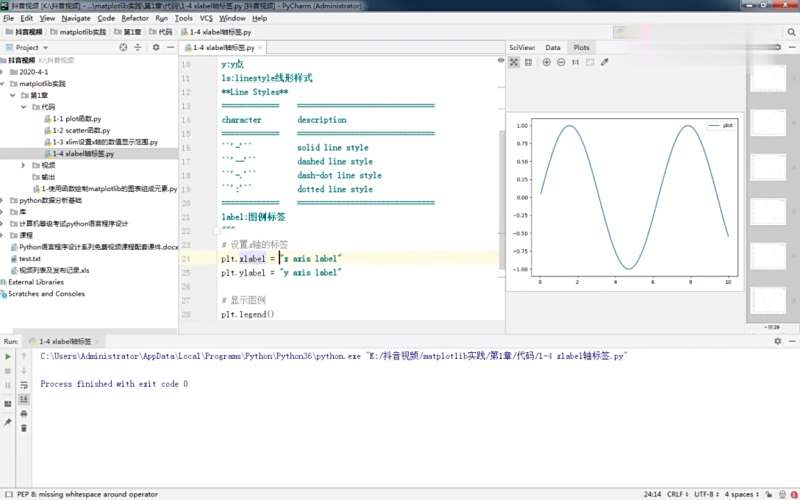Toggle fit-to-window in SciView plots

(514, 62)
